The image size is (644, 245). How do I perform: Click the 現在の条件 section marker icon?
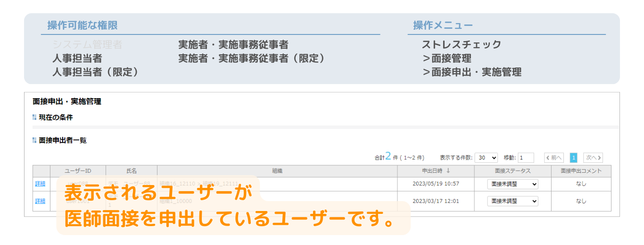34,118
